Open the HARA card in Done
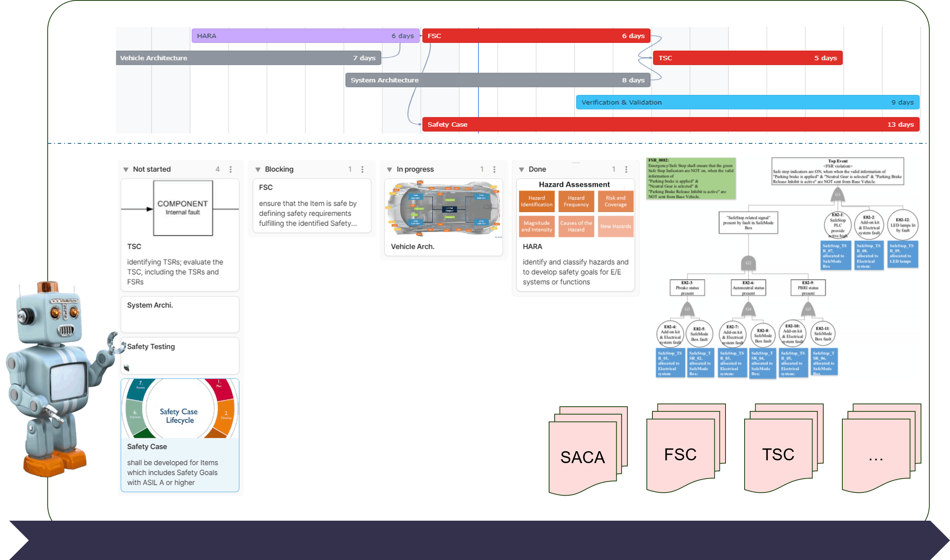950x560 pixels. (576, 235)
